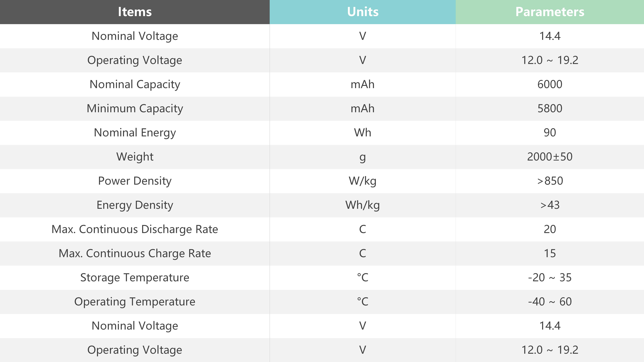Screen dimensions: 644x362
Task: Click the 6000 capacity value
Action: point(550,84)
